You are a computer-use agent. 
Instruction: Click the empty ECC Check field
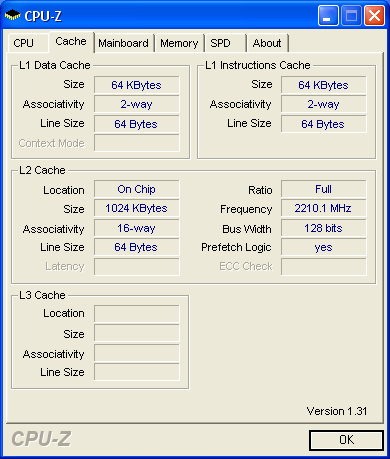(x=324, y=267)
